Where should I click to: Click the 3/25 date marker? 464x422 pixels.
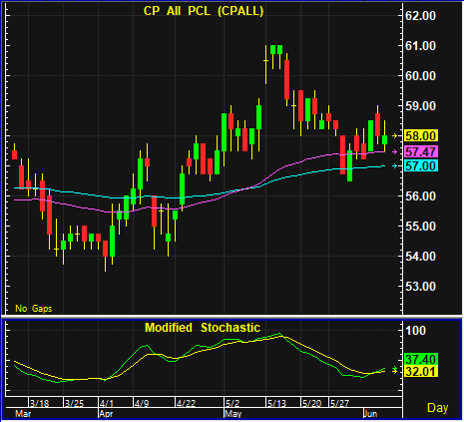pos(74,403)
